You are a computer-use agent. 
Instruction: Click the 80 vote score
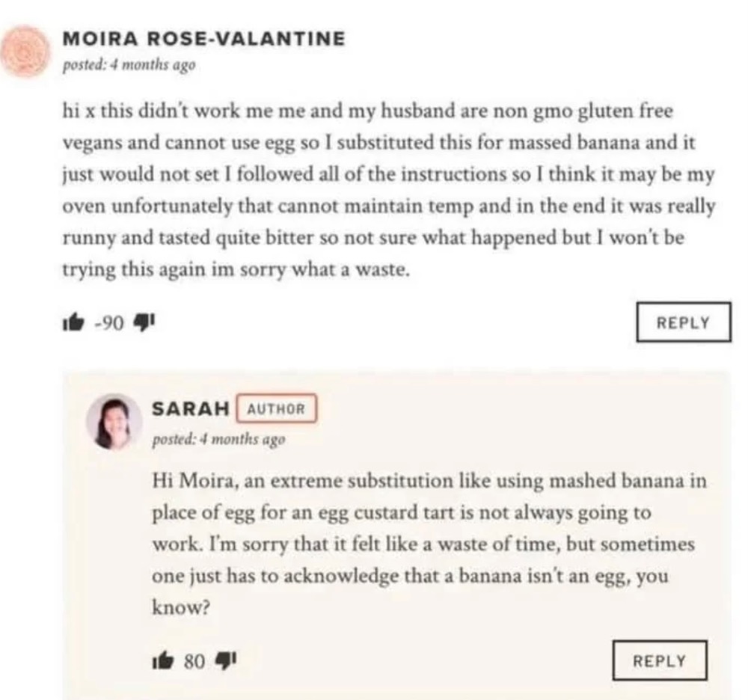[x=194, y=660]
